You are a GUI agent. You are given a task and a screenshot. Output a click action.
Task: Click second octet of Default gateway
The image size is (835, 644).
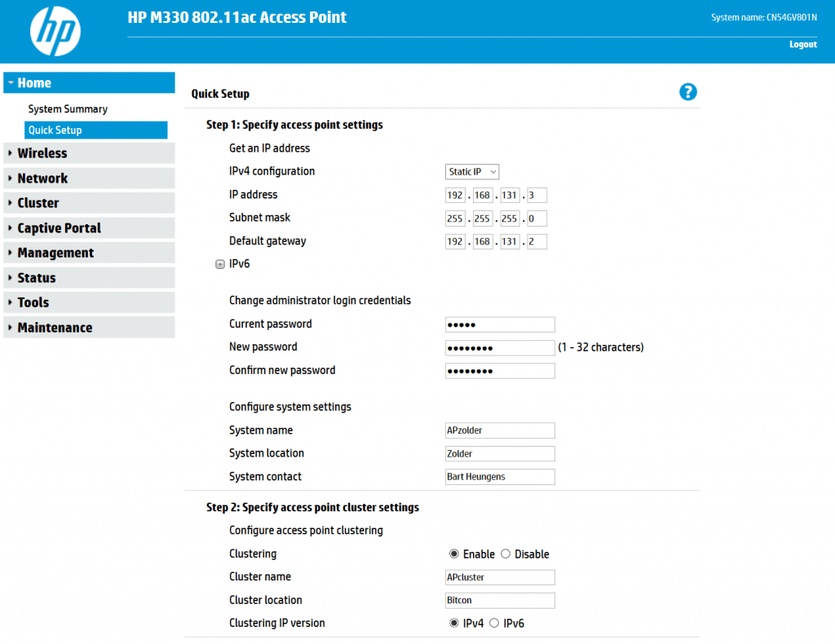483,241
